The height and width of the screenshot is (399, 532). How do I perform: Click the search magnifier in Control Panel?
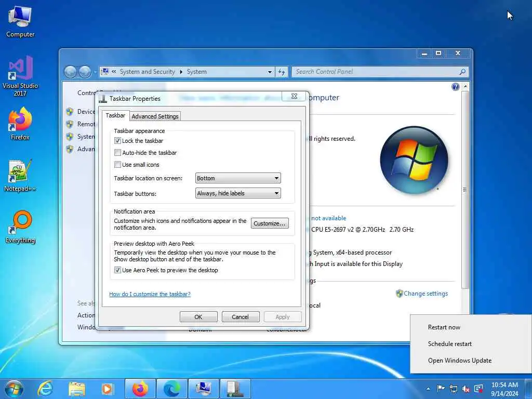point(462,72)
